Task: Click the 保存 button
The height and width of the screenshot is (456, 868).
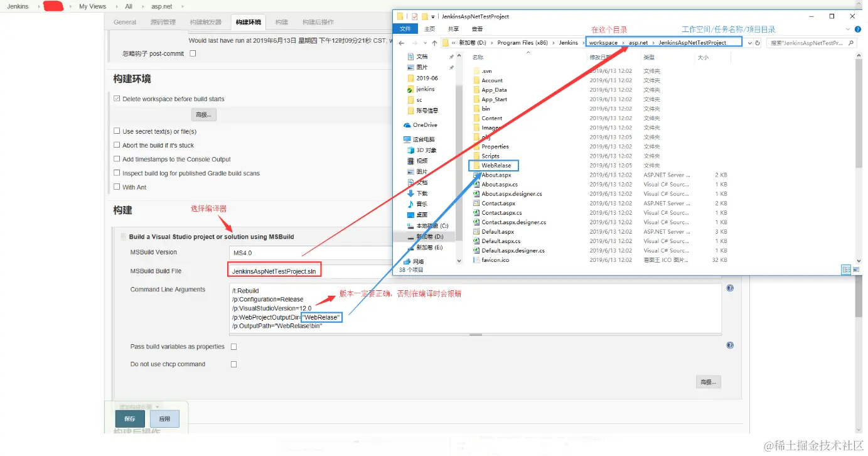Action: tap(130, 418)
